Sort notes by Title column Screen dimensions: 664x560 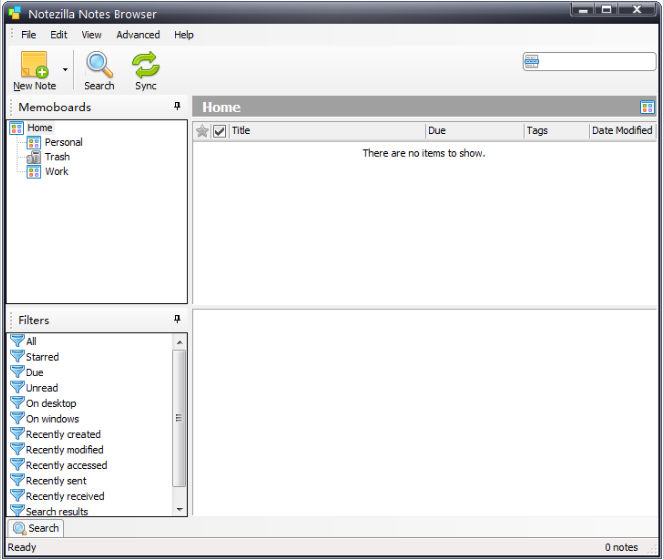[326, 130]
